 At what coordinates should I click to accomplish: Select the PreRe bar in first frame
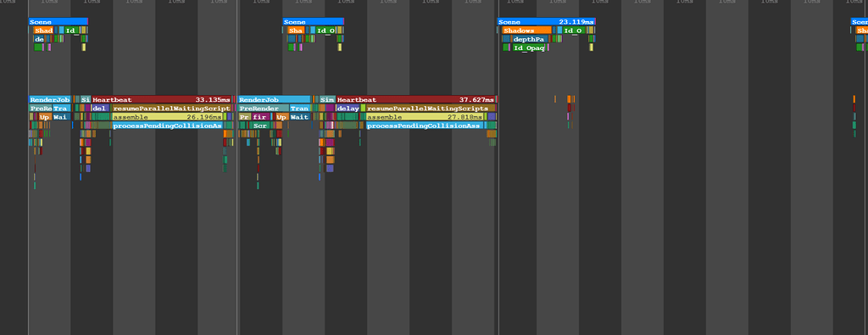pos(41,109)
